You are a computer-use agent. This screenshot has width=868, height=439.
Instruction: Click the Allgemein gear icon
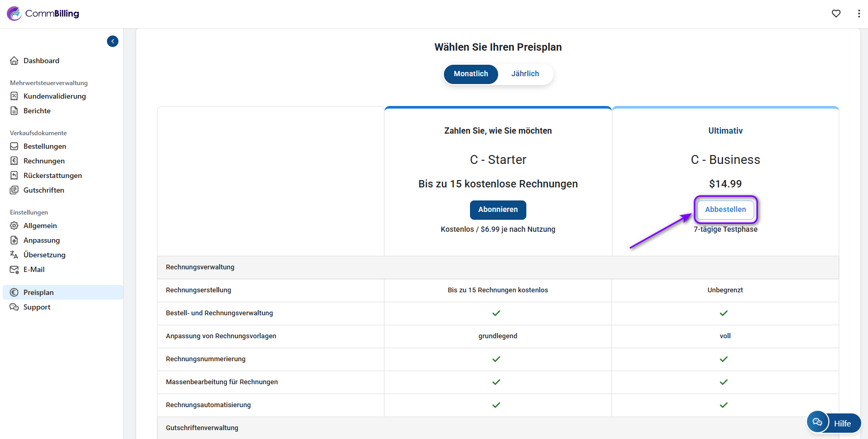[14, 226]
